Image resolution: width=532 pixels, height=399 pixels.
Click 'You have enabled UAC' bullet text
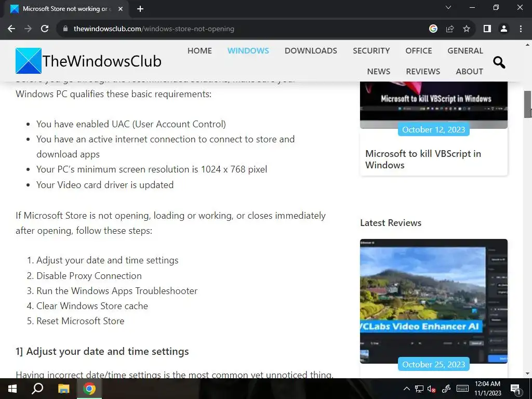131,124
